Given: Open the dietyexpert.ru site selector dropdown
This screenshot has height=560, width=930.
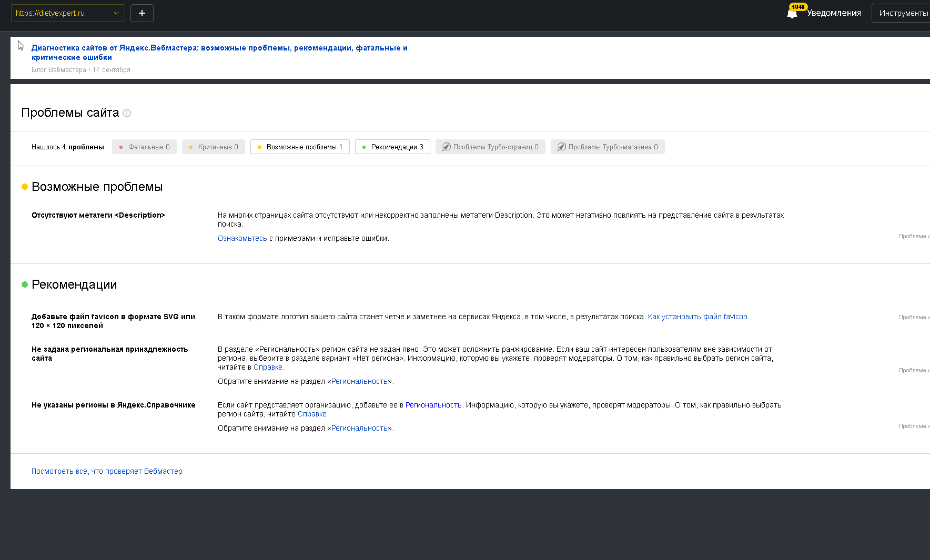Looking at the screenshot, I should [68, 13].
